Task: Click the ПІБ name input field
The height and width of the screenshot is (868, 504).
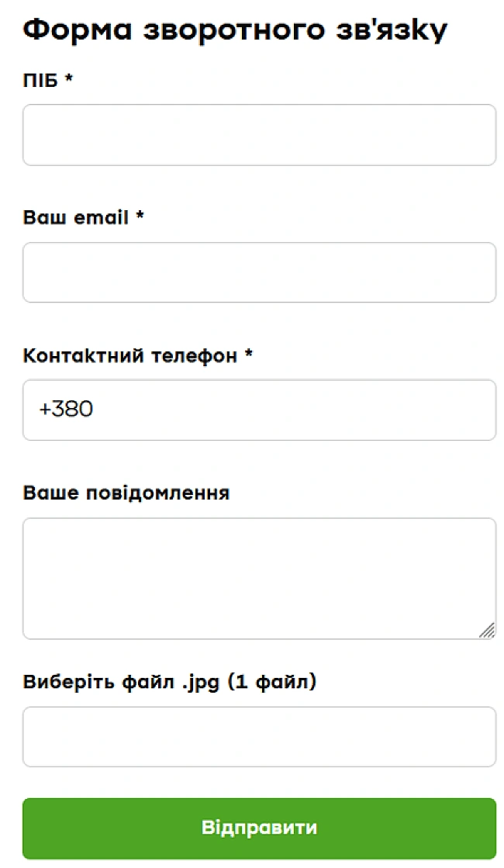Action: click(x=259, y=134)
